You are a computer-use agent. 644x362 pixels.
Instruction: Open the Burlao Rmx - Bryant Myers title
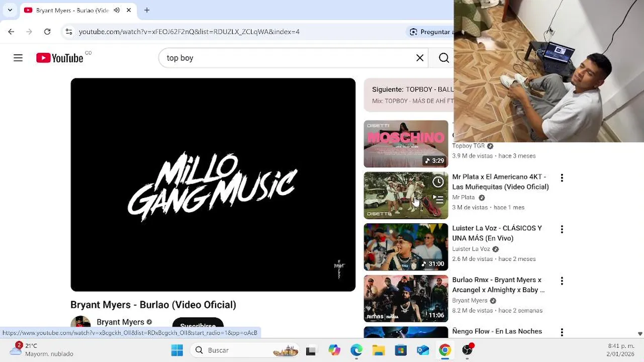(498, 285)
